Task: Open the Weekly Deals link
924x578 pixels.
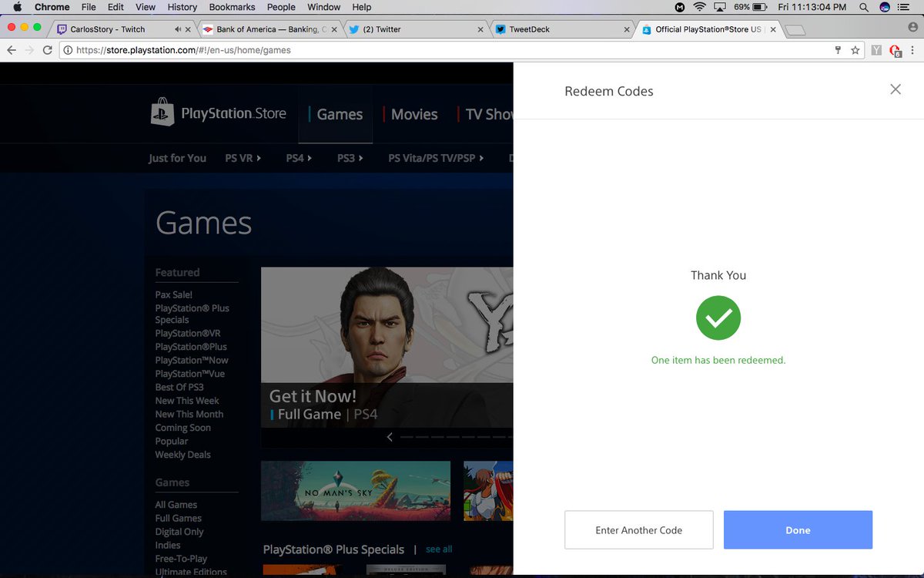Action: click(182, 455)
